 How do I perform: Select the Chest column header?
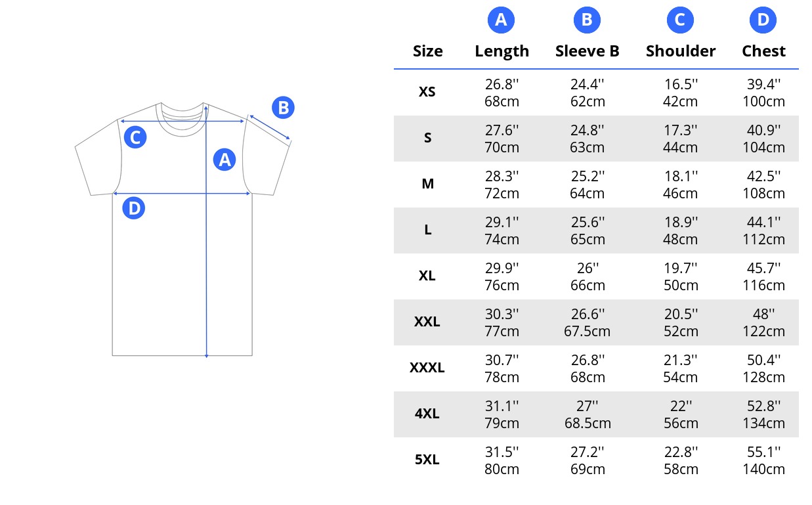coord(763,51)
